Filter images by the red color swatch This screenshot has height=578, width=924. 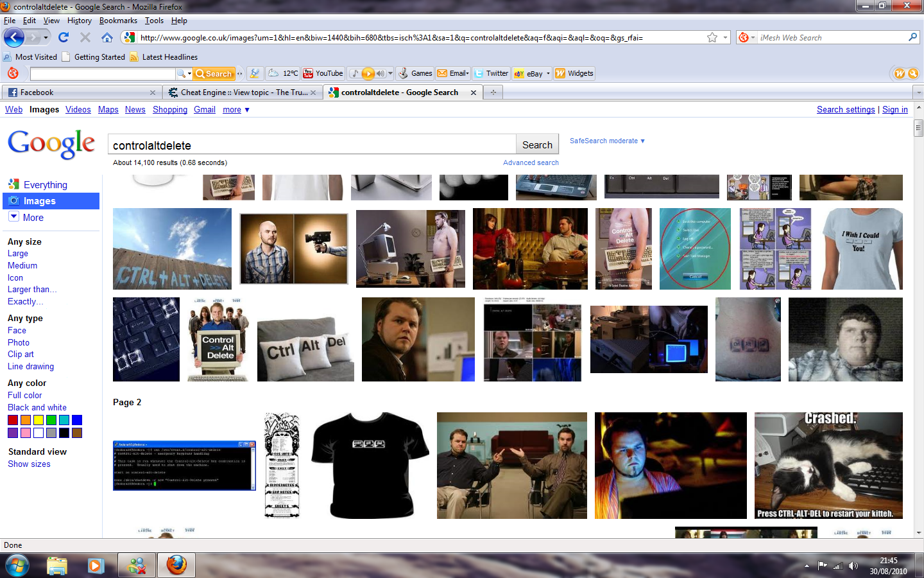coord(13,420)
